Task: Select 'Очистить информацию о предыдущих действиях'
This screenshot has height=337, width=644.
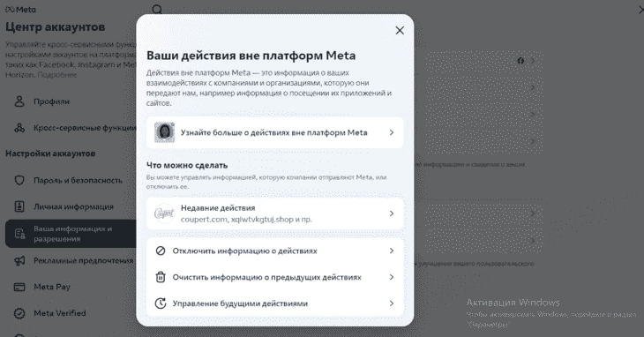Action: 274,277
